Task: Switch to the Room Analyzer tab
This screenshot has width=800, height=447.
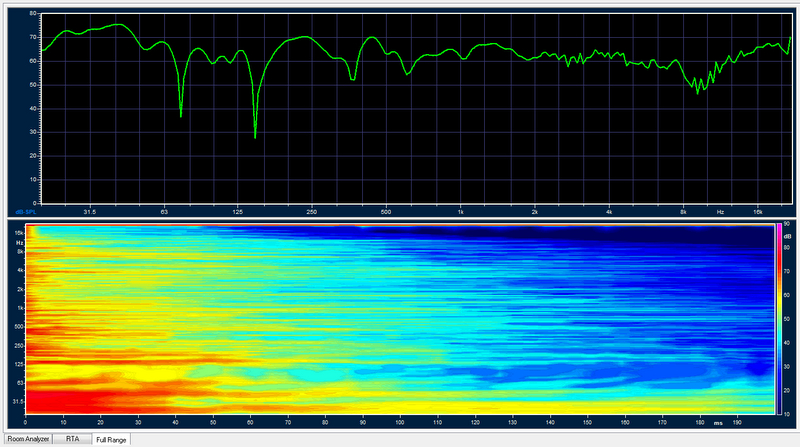Action: click(x=29, y=438)
